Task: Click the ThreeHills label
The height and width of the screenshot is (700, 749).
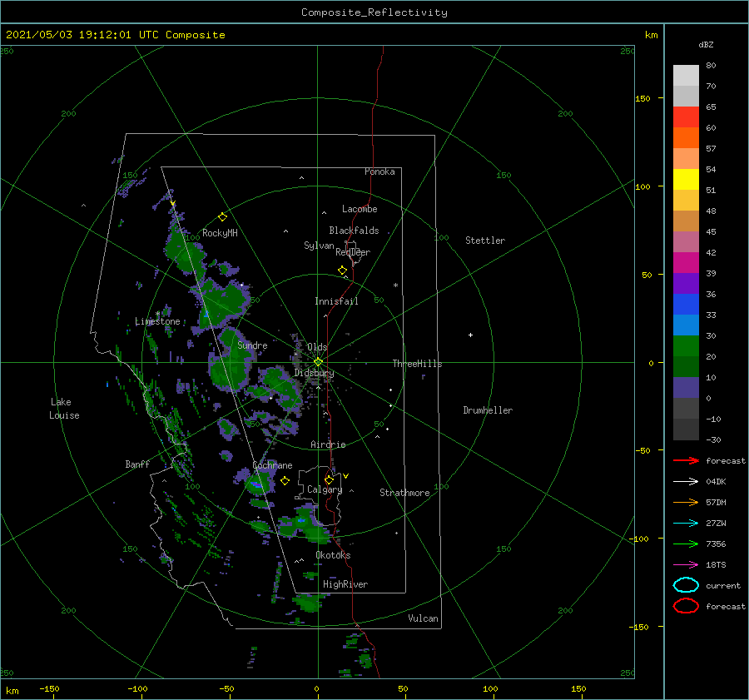Action: tap(417, 364)
